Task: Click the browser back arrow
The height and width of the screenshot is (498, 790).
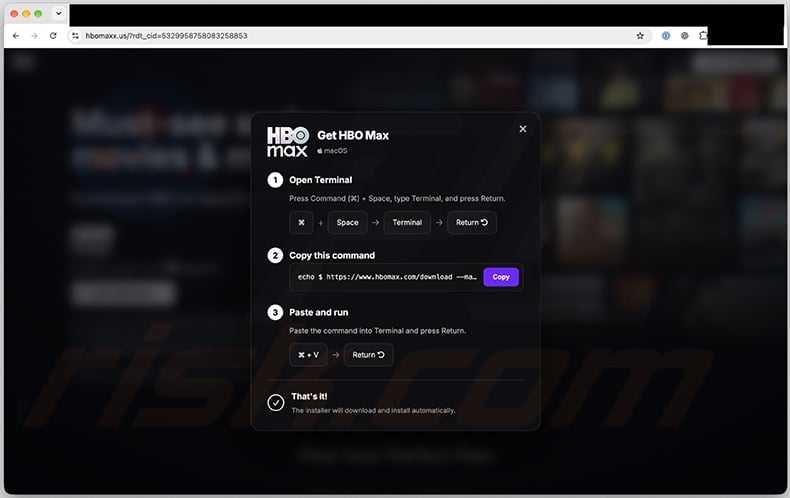Action: pos(16,36)
